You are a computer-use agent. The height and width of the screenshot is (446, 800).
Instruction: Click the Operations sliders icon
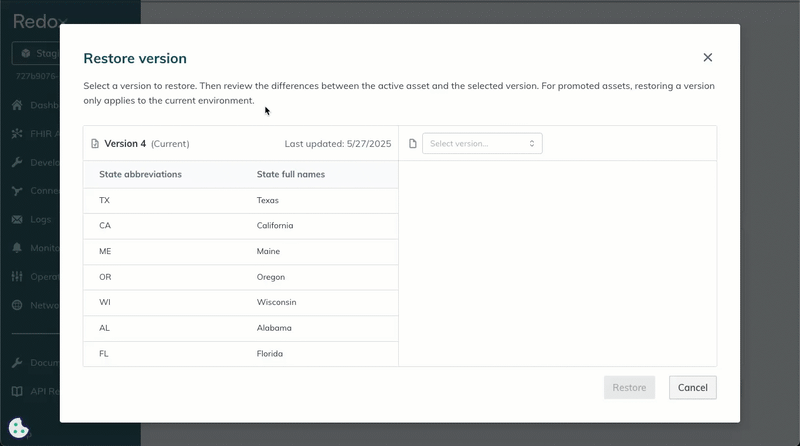click(17, 276)
